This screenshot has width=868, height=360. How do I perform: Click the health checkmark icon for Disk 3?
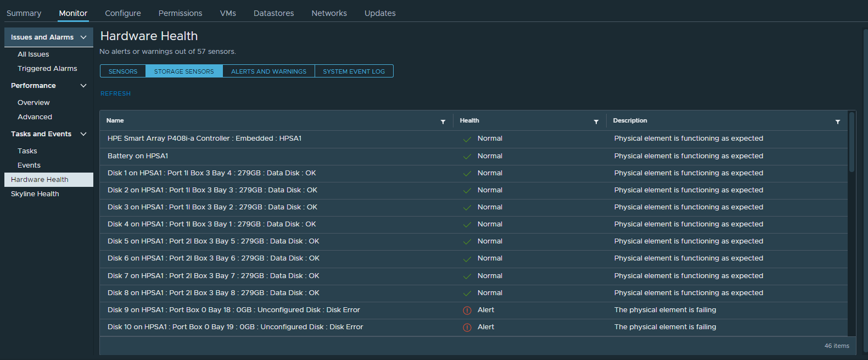(467, 208)
